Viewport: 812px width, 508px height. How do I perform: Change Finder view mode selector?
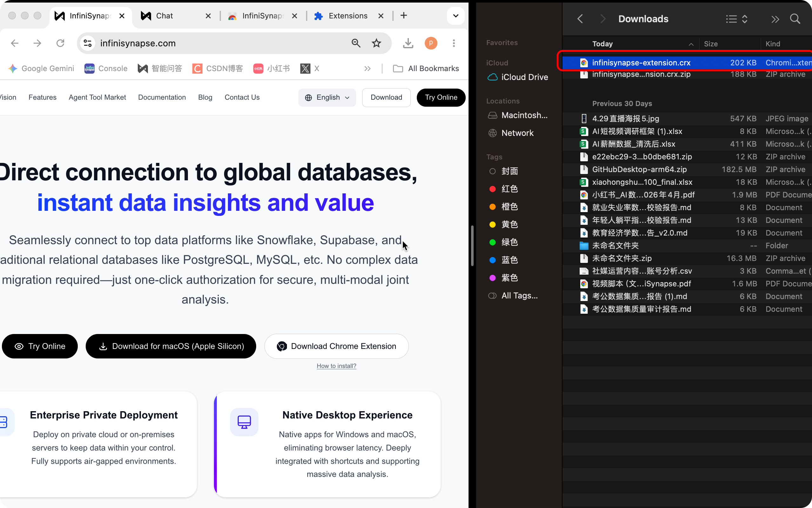click(x=736, y=19)
